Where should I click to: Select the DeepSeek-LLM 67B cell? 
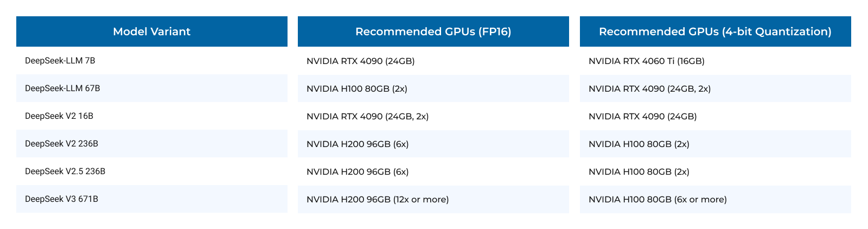pos(62,88)
